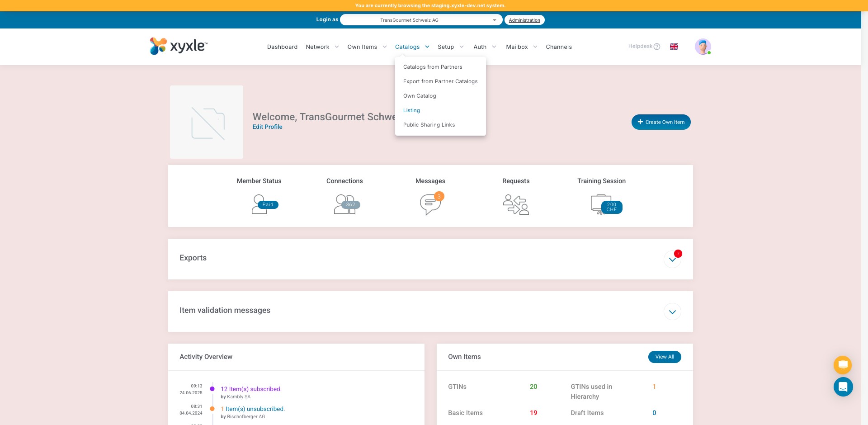Select Listing from the Catalogs menu
The image size is (868, 425).
click(411, 110)
